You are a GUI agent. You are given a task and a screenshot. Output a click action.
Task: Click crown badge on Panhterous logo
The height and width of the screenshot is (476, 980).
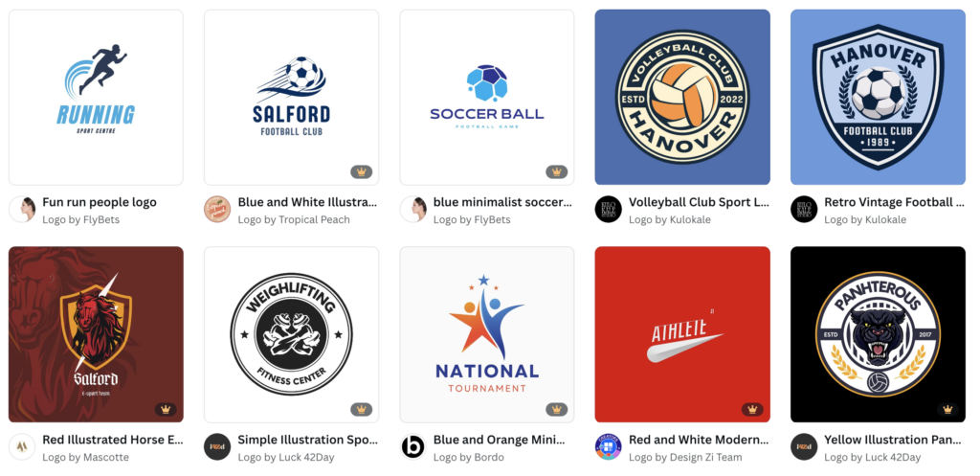click(x=947, y=409)
